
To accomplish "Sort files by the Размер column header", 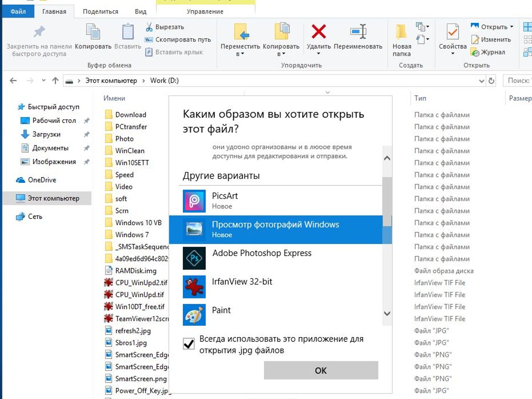I will 520,98.
